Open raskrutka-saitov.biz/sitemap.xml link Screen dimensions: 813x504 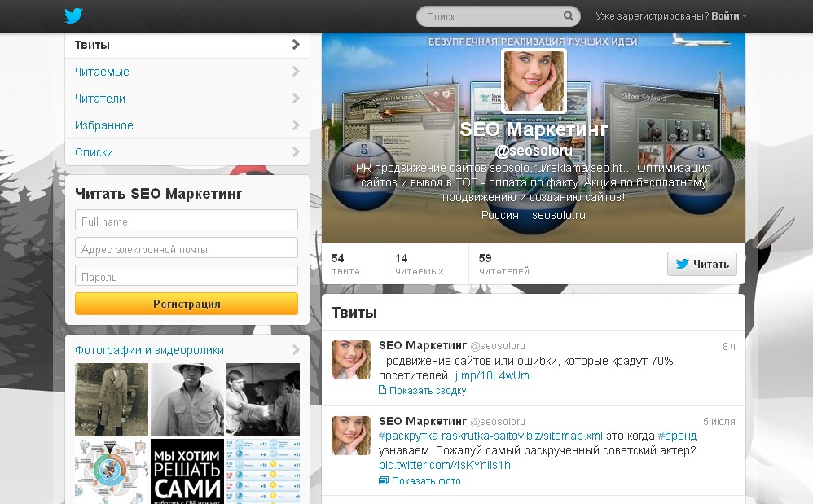click(x=522, y=436)
